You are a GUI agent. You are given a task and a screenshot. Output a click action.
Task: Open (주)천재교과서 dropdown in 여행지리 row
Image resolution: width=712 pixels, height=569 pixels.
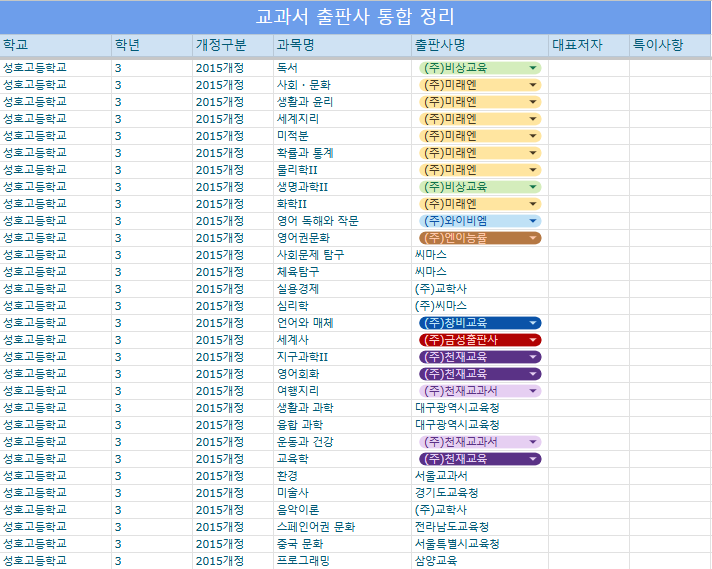coord(533,391)
